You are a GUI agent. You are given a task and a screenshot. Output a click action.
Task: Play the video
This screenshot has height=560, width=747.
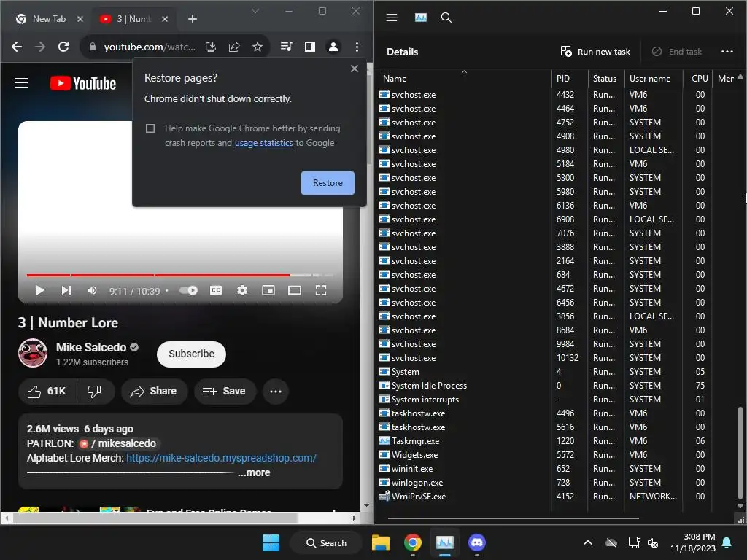click(39, 290)
